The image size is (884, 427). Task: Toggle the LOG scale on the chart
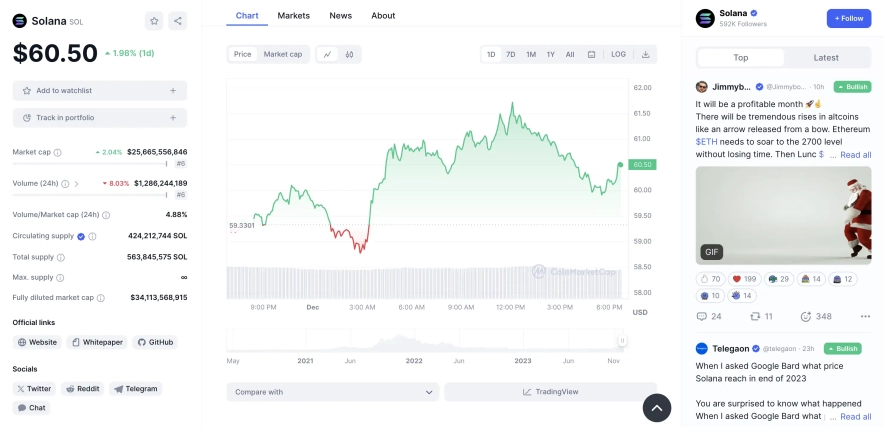[x=618, y=54]
